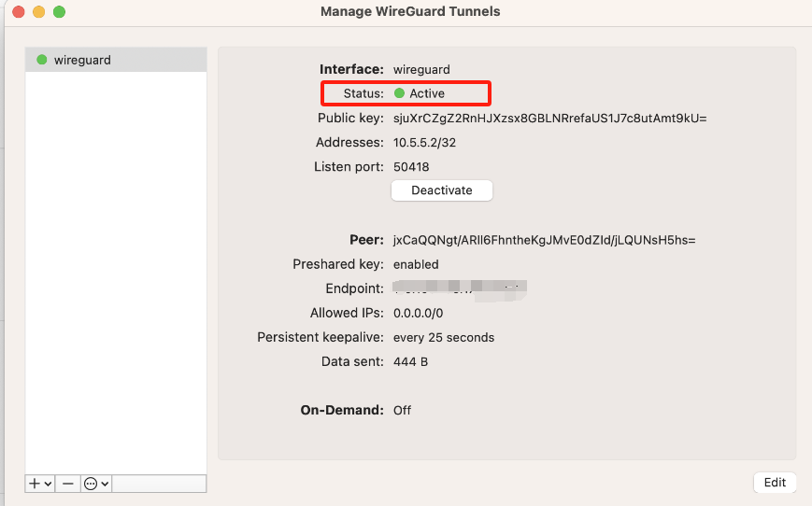Open the ellipsis more-actions menu

(96, 484)
